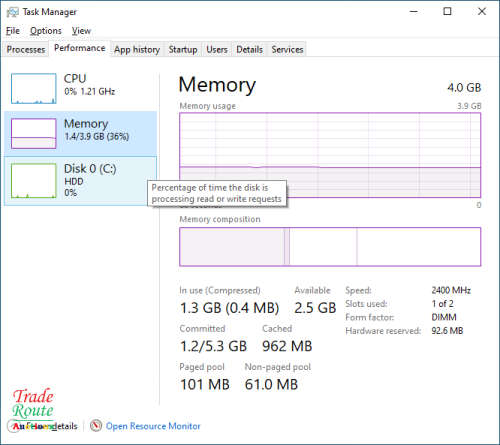
Task: Open the File menu
Action: [x=13, y=31]
